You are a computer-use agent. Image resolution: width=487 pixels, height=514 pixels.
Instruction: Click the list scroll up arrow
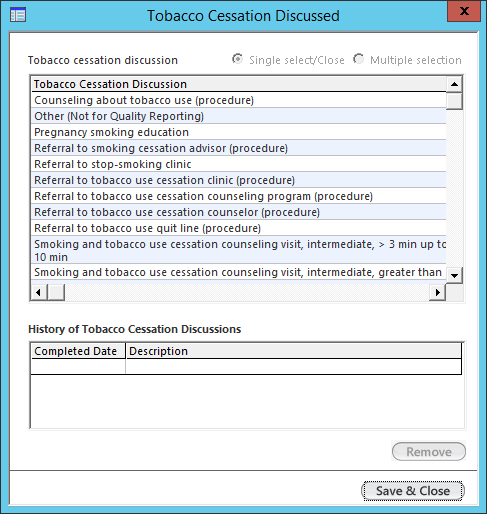pyautogui.click(x=454, y=84)
